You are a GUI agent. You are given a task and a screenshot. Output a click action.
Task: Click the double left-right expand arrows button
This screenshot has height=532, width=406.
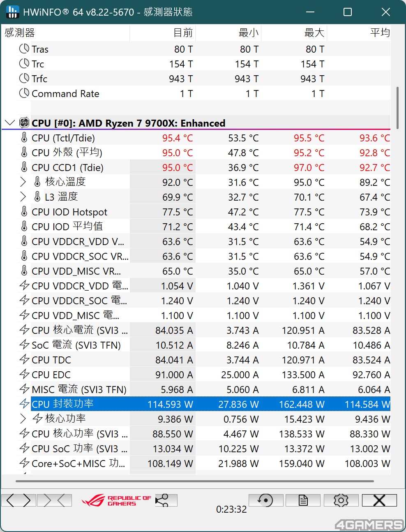tap(19, 500)
